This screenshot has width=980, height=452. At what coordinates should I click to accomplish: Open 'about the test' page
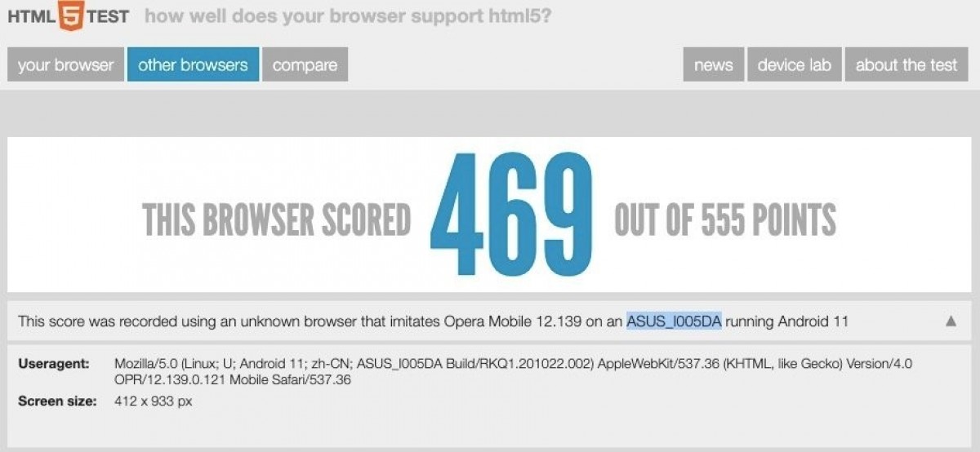point(906,65)
